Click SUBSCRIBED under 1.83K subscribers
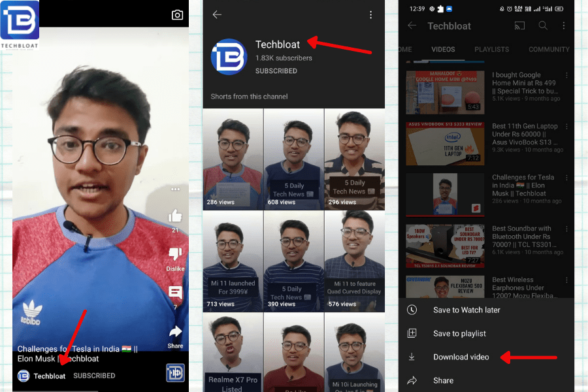Viewport: 588px width, 392px height. 276,71
